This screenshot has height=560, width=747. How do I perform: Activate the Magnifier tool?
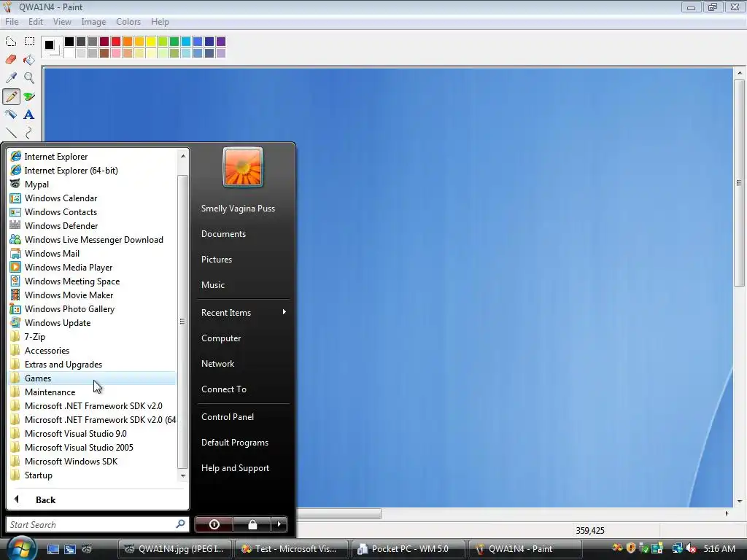click(x=29, y=77)
